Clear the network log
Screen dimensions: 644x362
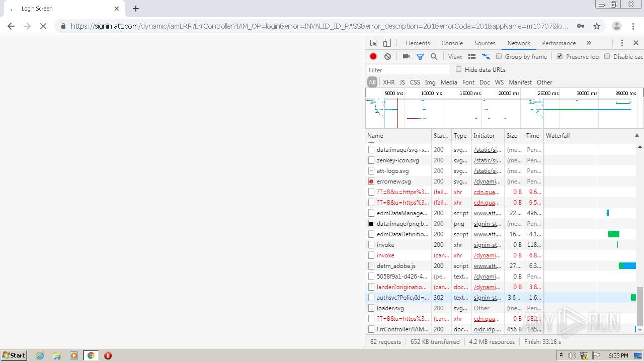pos(387,57)
